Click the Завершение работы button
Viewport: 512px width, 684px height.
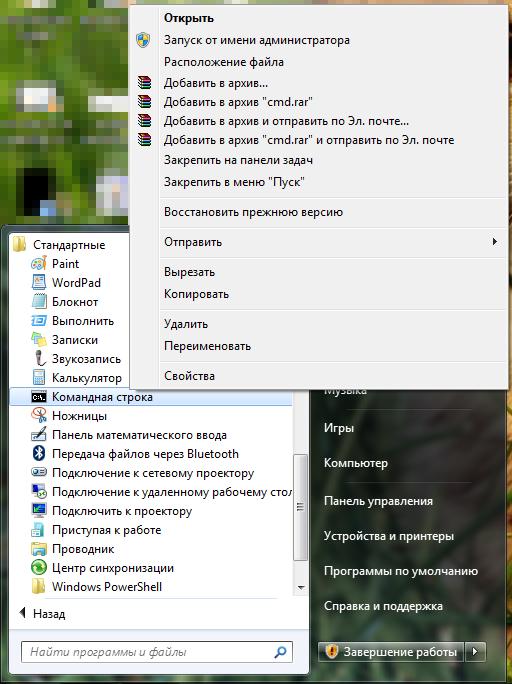coord(391,652)
